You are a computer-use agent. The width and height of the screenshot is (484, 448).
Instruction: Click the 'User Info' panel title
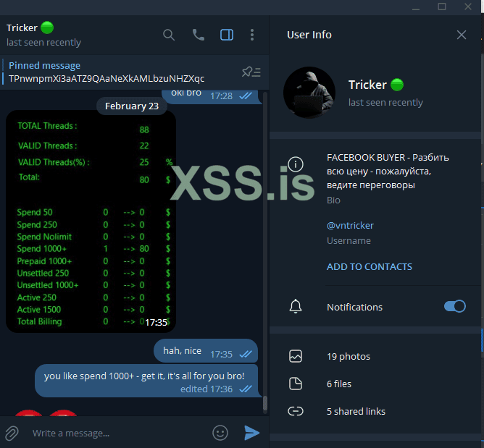(x=309, y=35)
